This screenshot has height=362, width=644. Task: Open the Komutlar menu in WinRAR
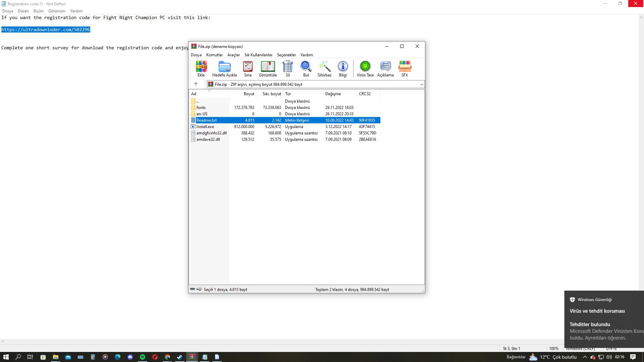(214, 55)
